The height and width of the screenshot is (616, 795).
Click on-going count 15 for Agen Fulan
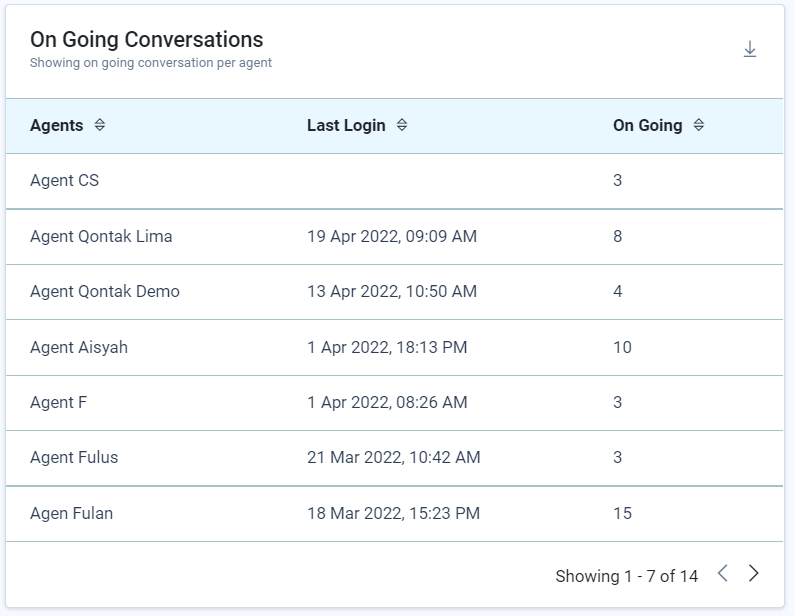(x=622, y=514)
